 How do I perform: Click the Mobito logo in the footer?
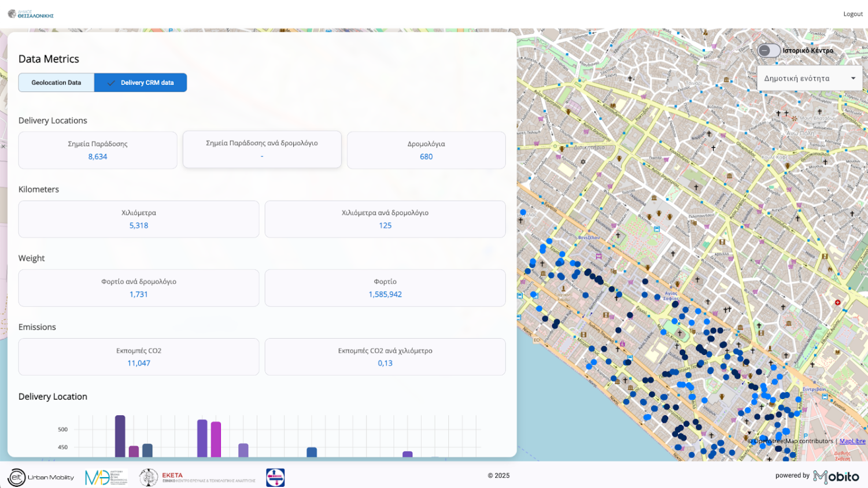click(836, 476)
